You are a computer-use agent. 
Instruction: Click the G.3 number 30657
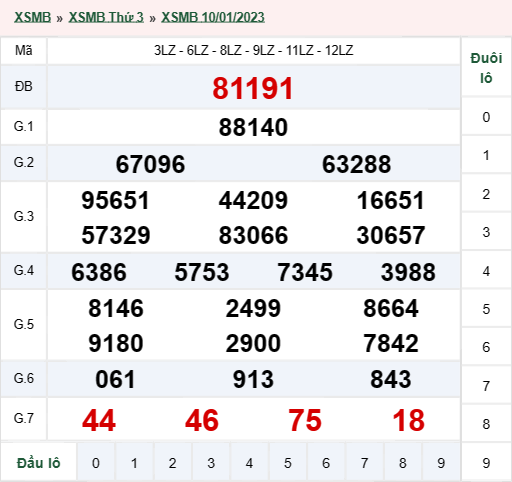tap(391, 235)
